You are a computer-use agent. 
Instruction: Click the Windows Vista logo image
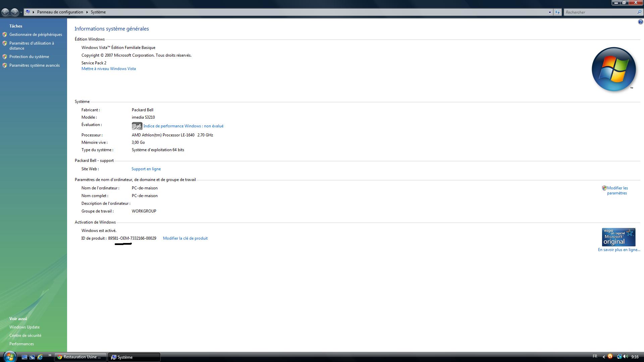(614, 69)
